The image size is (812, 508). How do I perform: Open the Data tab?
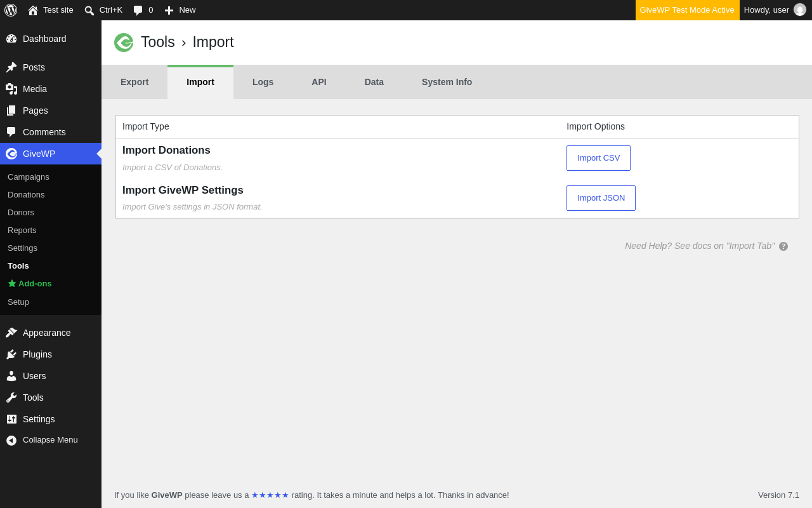pyautogui.click(x=374, y=82)
